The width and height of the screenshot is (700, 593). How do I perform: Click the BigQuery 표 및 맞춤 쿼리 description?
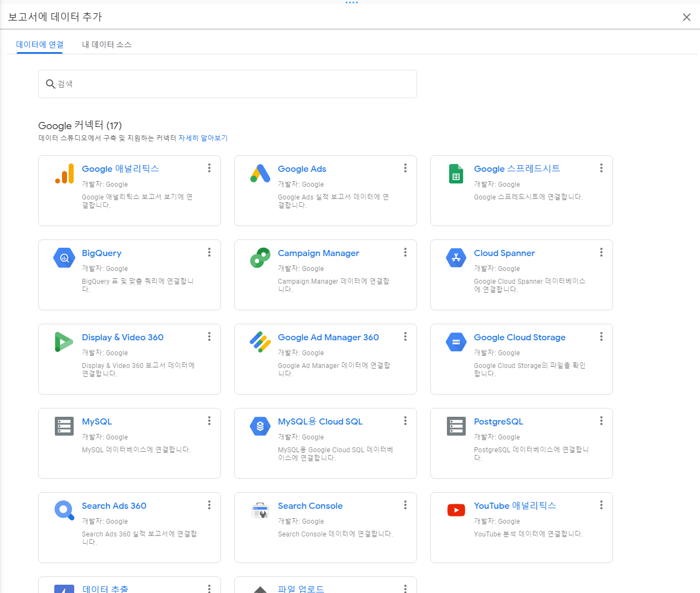point(137,285)
